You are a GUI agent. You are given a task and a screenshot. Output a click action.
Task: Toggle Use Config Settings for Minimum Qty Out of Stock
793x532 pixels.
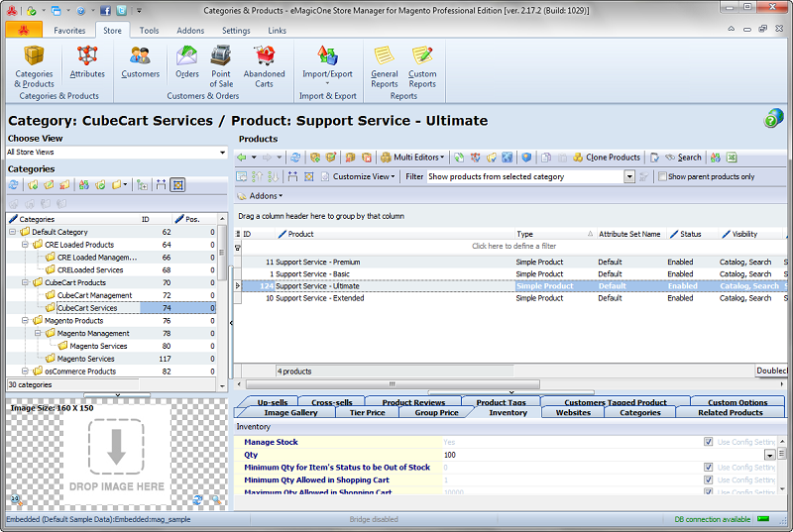tap(708, 467)
